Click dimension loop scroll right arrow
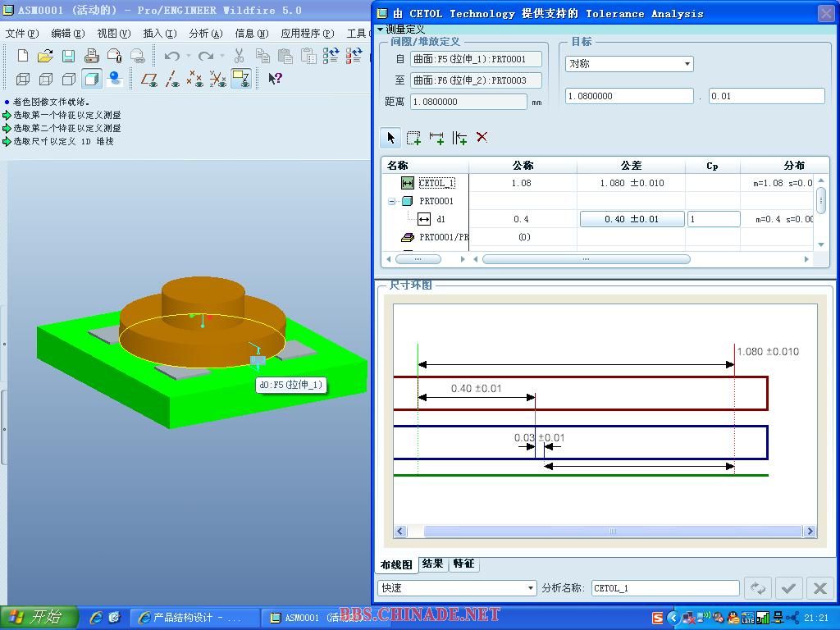 pos(810,532)
